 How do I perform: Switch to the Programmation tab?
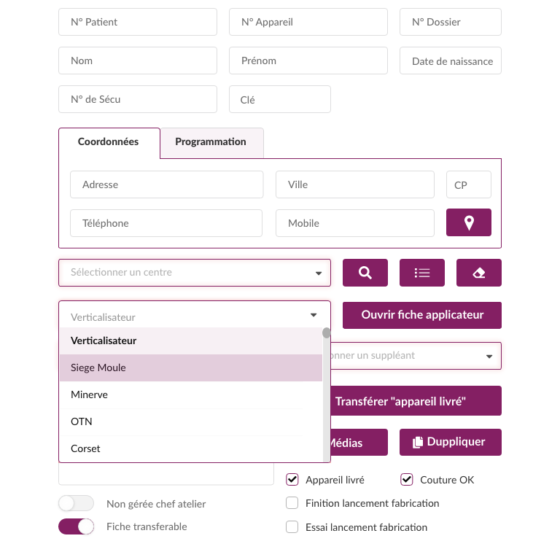click(212, 142)
